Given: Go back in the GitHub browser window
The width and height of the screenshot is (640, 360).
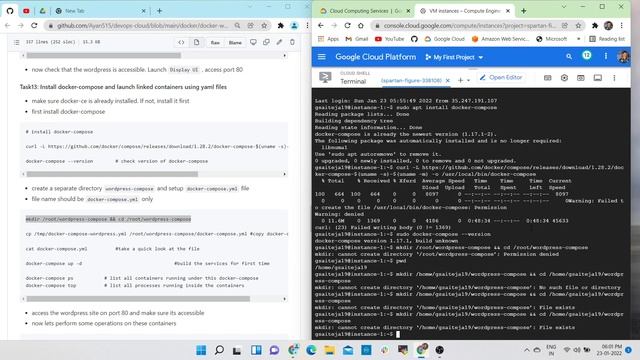Looking at the screenshot, I should pyautogui.click(x=8, y=25).
